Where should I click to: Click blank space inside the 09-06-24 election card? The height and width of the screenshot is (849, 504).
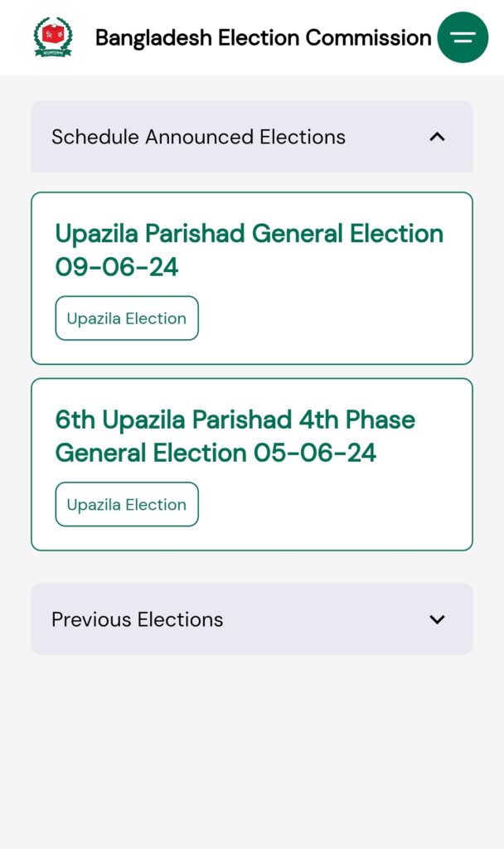[336, 319]
